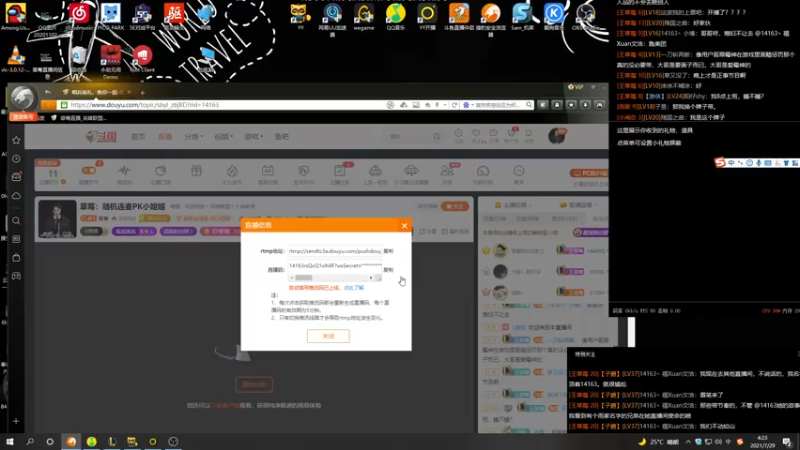The width and height of the screenshot is (800, 450).
Task: Expand the 分类 dropdown in Douyu navigation
Action: pos(193,137)
